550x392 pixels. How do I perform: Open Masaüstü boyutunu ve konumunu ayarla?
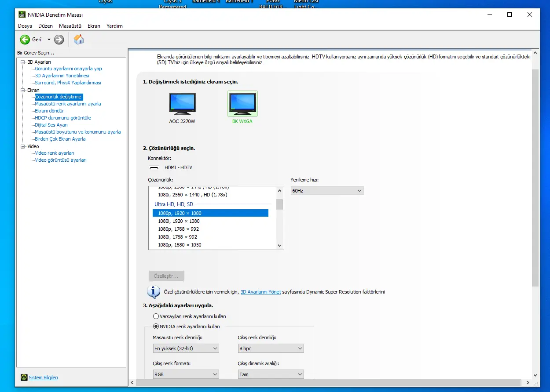point(78,132)
